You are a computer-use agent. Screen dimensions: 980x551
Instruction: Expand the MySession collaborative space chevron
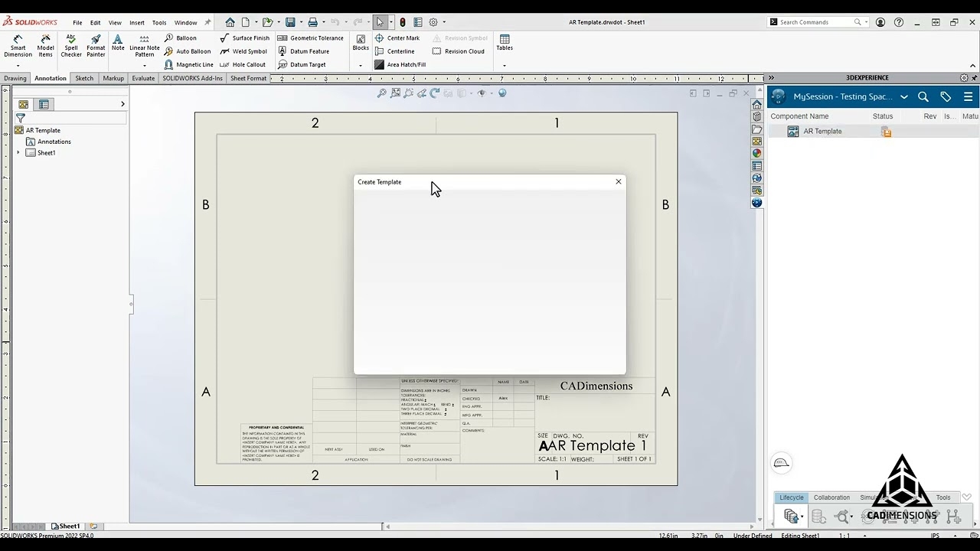click(904, 97)
